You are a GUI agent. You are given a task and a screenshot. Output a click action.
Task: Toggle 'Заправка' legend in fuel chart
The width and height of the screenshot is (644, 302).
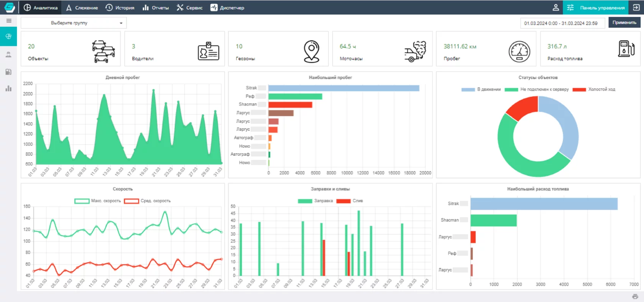coord(315,201)
